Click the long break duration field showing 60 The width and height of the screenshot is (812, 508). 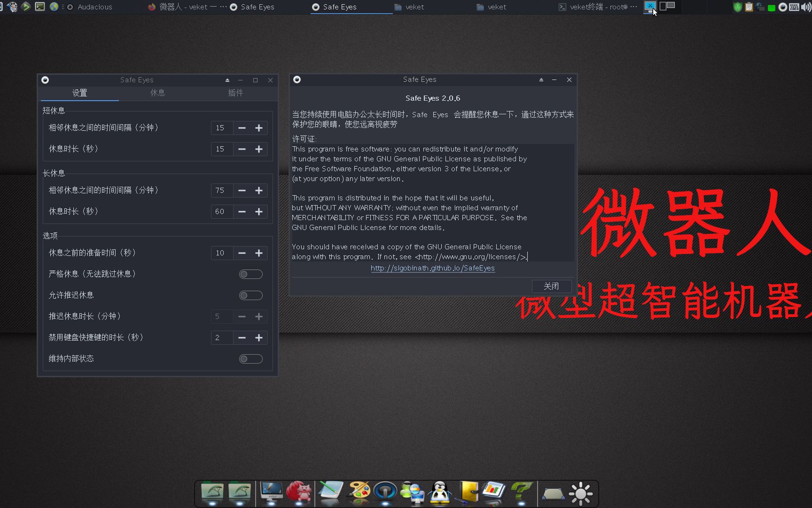(222, 212)
